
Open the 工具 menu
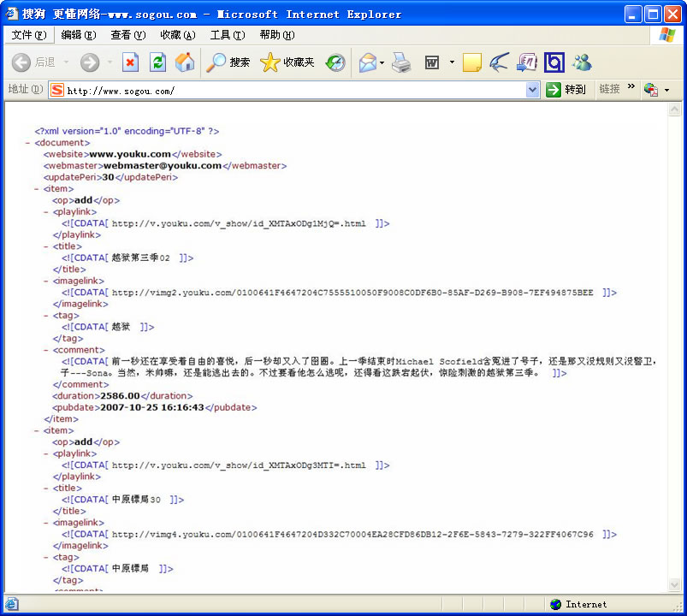[227, 35]
